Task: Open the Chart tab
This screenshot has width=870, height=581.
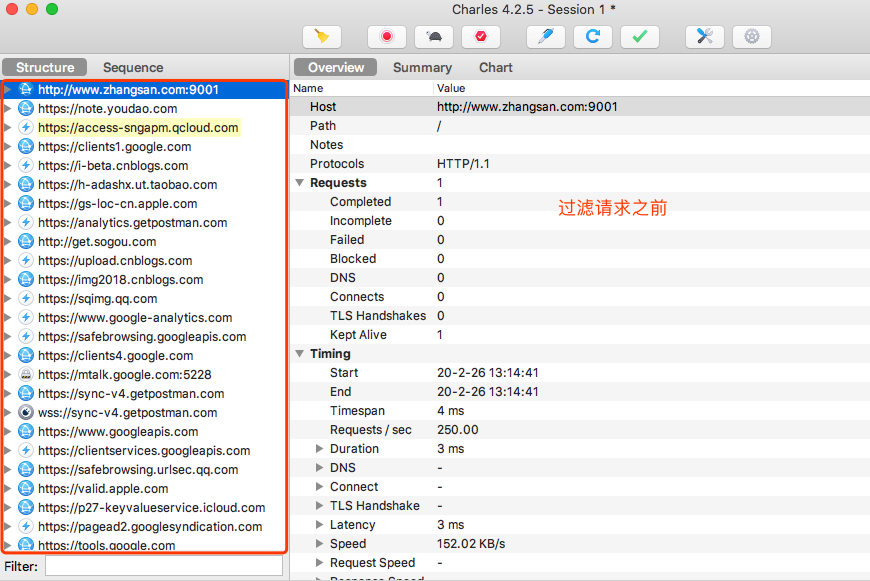Action: tap(495, 67)
